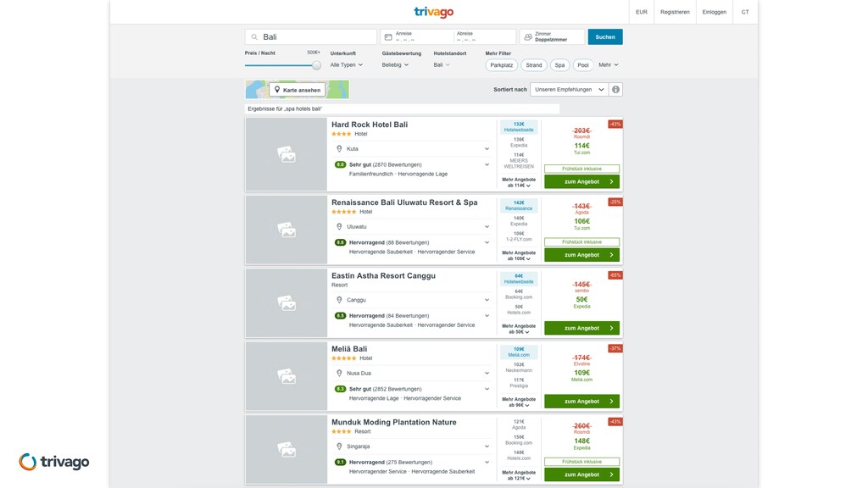This screenshot has width=868, height=488.
Task: Click zum Angebot for Eastin Astha Resort
Action: click(x=581, y=328)
